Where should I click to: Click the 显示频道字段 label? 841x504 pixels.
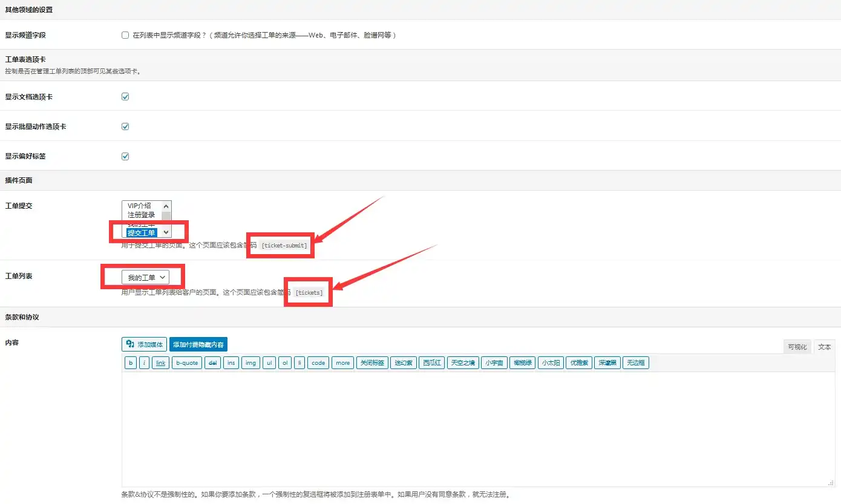click(25, 35)
